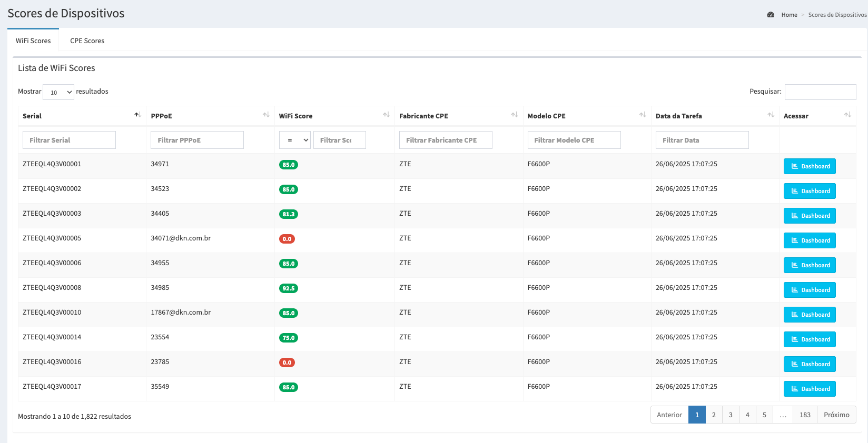
Task: Jump to page 183 in pagination
Action: [805, 415]
